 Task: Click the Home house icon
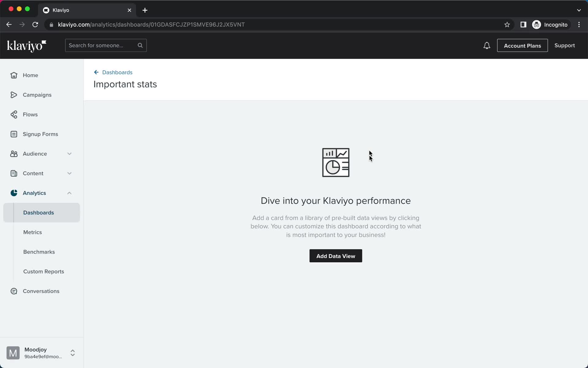(14, 75)
